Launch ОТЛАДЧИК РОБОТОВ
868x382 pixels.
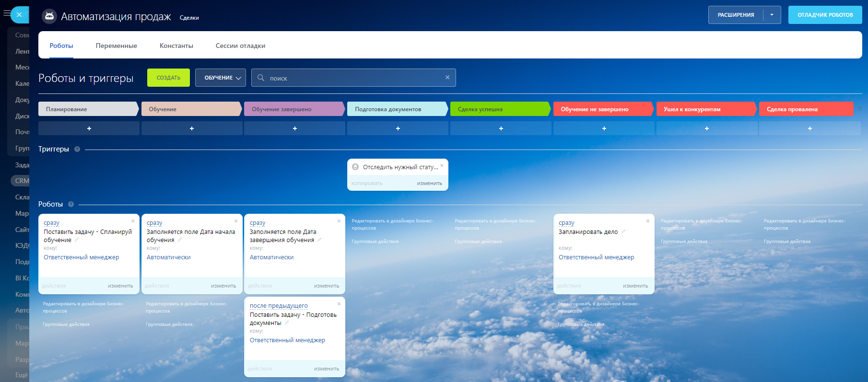(x=825, y=15)
